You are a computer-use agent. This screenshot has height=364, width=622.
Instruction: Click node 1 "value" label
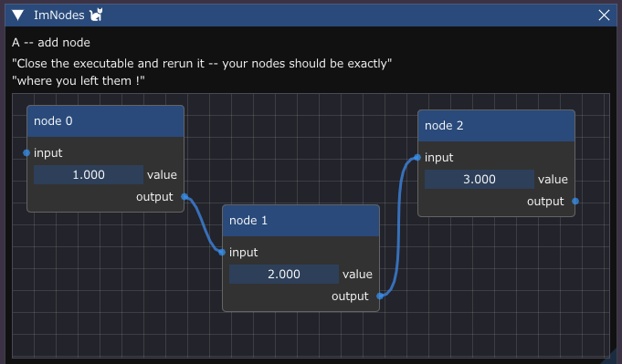tap(357, 274)
